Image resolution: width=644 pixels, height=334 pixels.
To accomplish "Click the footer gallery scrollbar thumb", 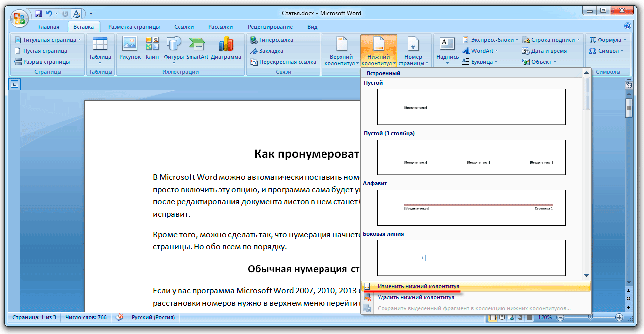I will 587,94.
